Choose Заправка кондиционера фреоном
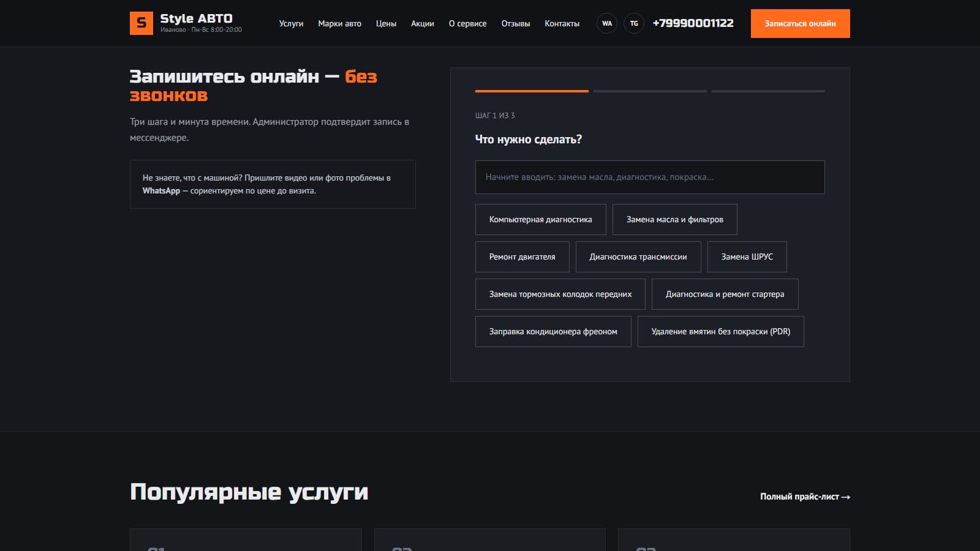This screenshot has height=551, width=980. tap(553, 331)
